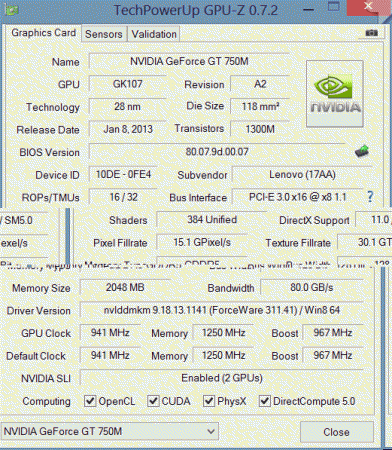
Task: Click the Bandwidth field 80.0 GB/s
Action: pos(312,287)
